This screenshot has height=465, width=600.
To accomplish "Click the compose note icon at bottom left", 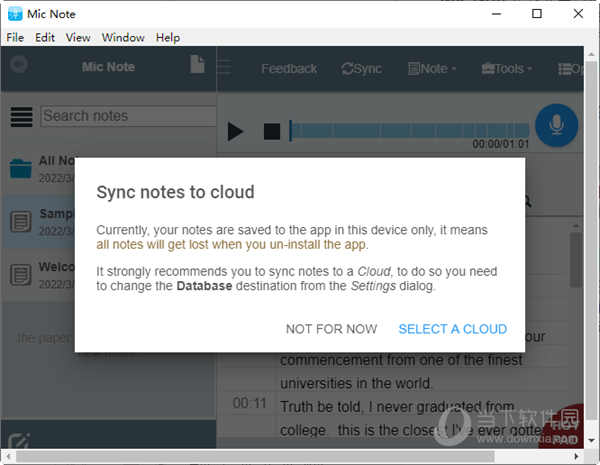I will (x=19, y=441).
